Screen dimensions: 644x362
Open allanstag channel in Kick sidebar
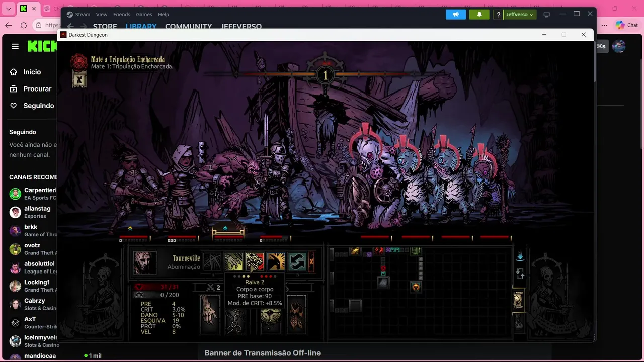(33, 212)
